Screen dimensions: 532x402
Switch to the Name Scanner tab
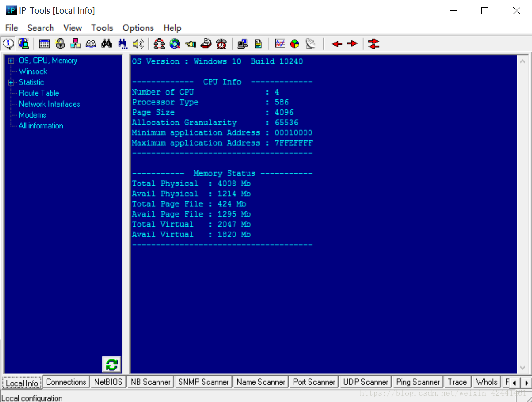tap(261, 382)
